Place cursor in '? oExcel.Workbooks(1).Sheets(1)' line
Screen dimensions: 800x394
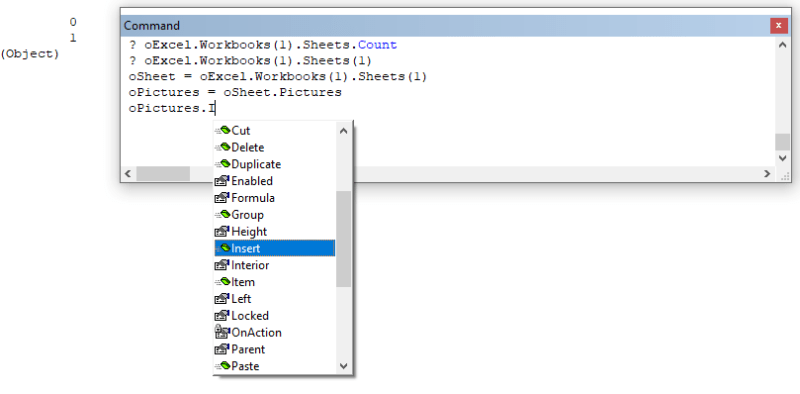point(250,61)
